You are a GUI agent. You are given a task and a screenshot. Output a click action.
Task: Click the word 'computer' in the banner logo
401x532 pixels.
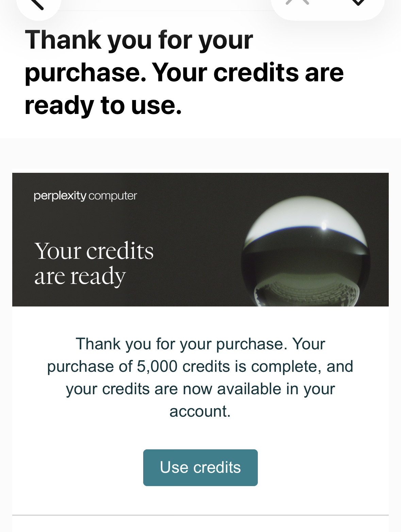(x=113, y=196)
